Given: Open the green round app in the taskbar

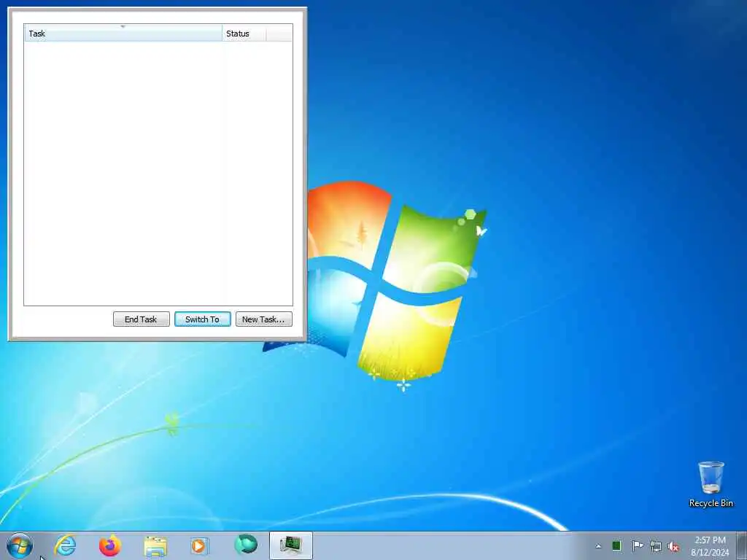Looking at the screenshot, I should (246, 545).
